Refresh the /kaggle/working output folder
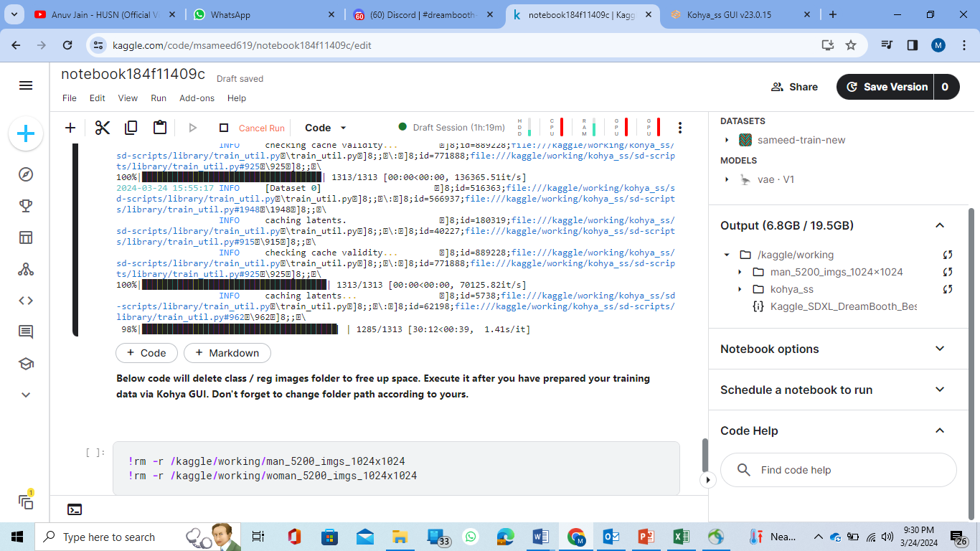Viewport: 980px width, 551px height. [947, 255]
